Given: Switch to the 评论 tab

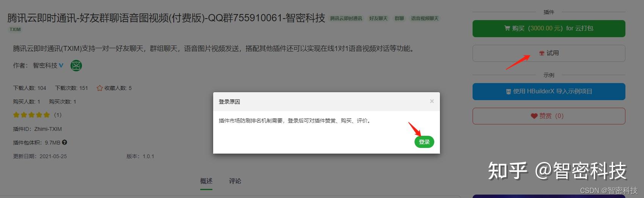Looking at the screenshot, I should click(x=235, y=181).
